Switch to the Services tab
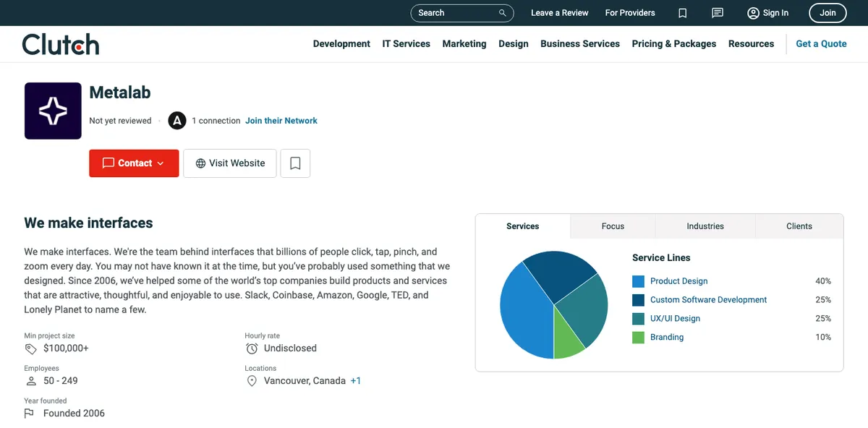This screenshot has height=428, width=868. click(x=523, y=226)
